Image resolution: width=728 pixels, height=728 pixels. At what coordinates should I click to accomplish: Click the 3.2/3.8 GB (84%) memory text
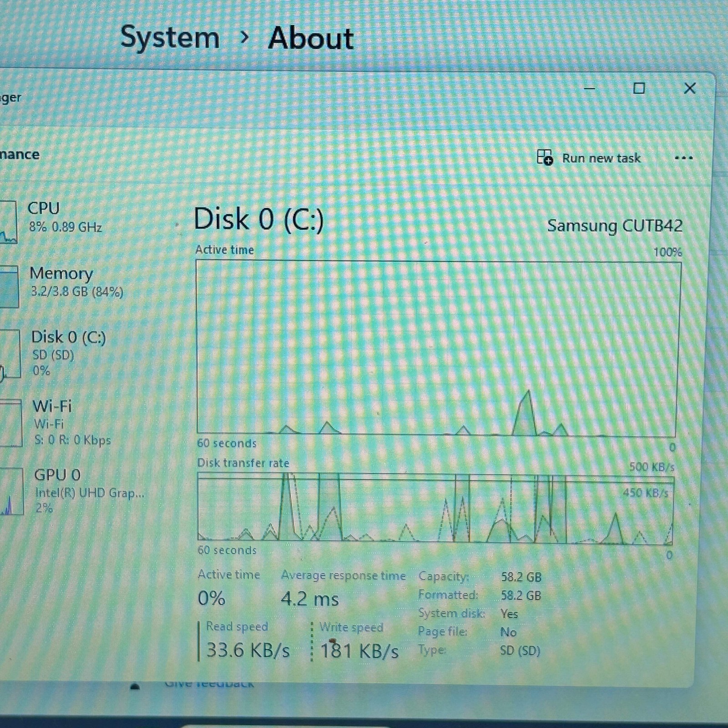pos(77,292)
